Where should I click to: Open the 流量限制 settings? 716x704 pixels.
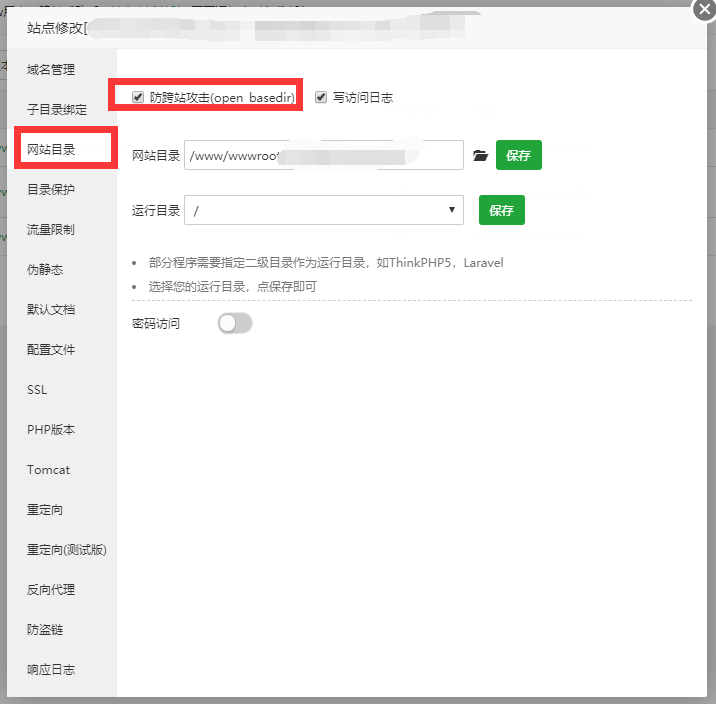pos(51,230)
